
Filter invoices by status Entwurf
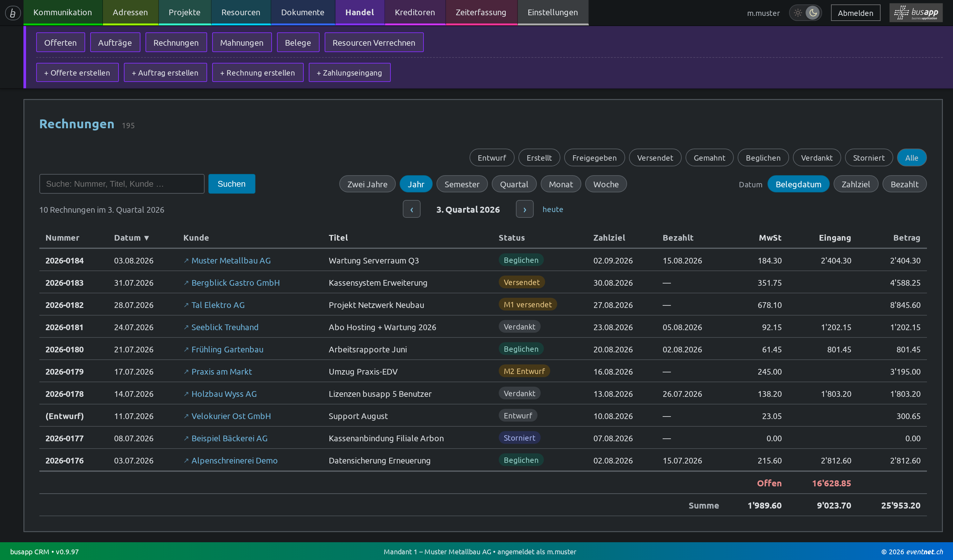coord(492,158)
